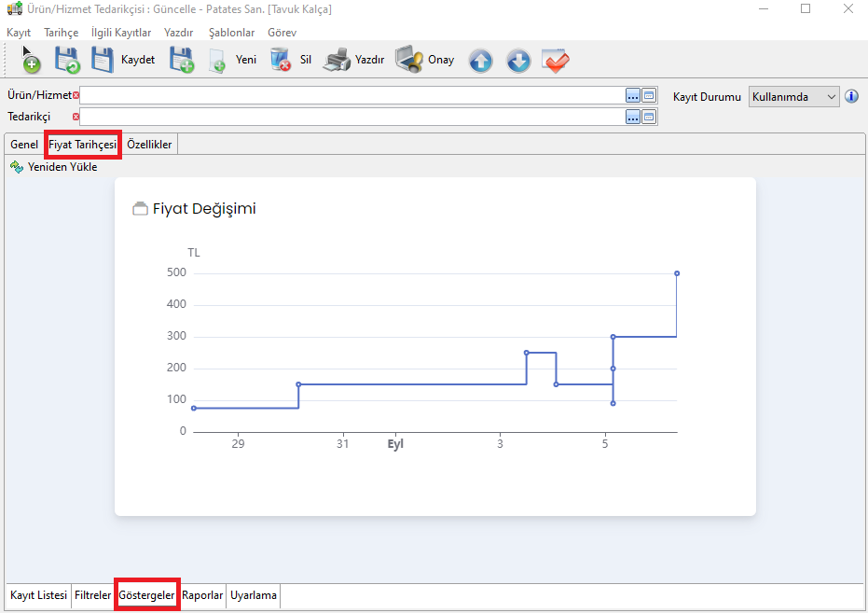Image resolution: width=868 pixels, height=613 pixels.
Task: Open the Raporlar bottom tab
Action: click(x=202, y=595)
